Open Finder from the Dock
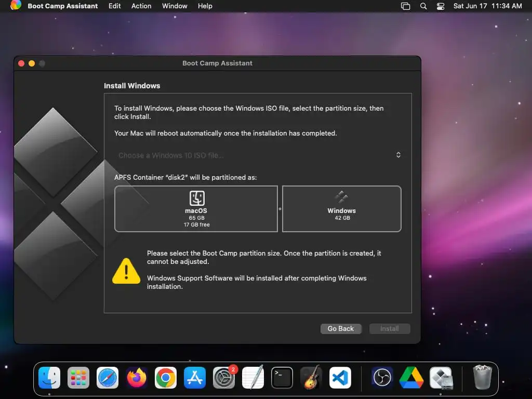Viewport: 532px width, 399px height. pyautogui.click(x=49, y=378)
